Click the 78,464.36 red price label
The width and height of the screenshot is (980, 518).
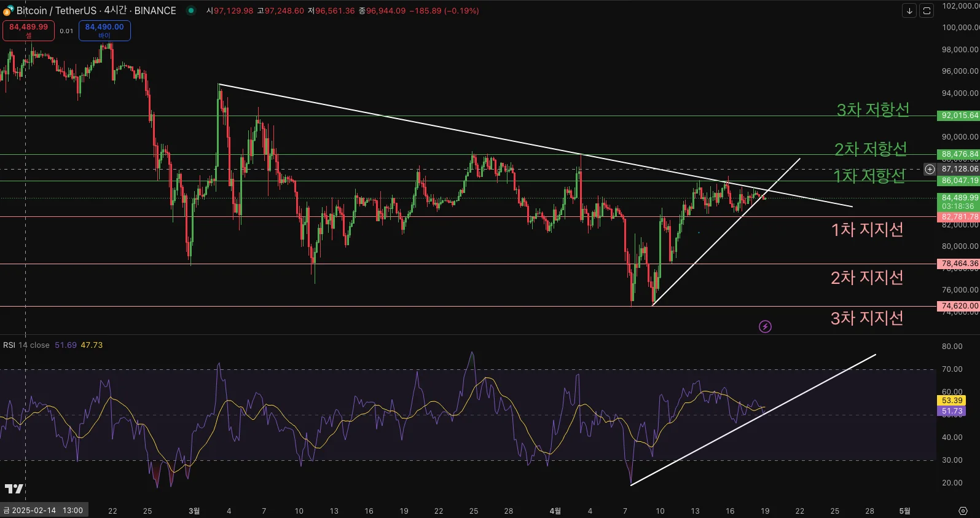click(958, 264)
